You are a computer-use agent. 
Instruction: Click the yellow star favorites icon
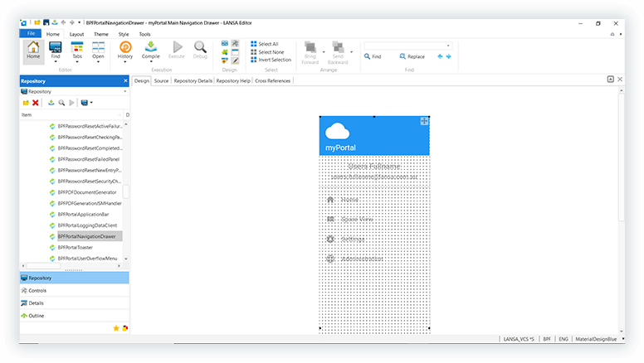click(116, 328)
